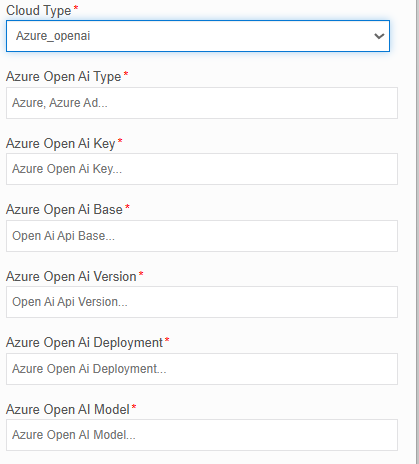
Task: Click the Azure Open Ai Key label
Action: (x=61, y=144)
